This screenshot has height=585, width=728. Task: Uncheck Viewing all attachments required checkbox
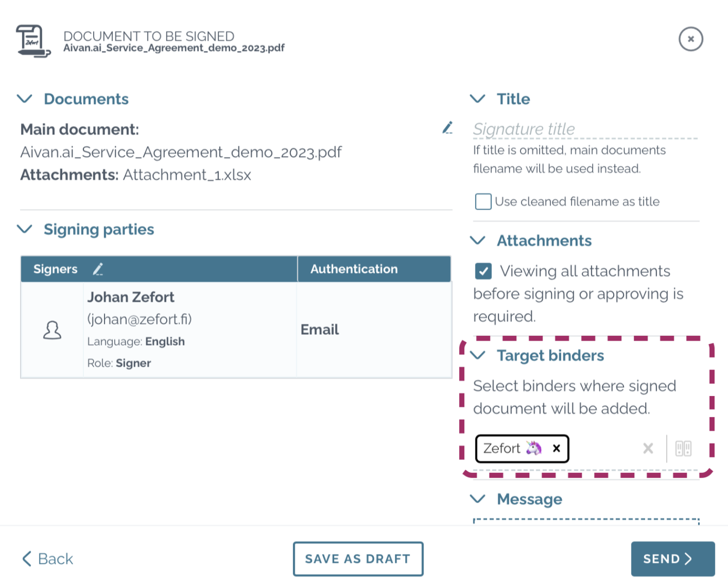click(483, 271)
